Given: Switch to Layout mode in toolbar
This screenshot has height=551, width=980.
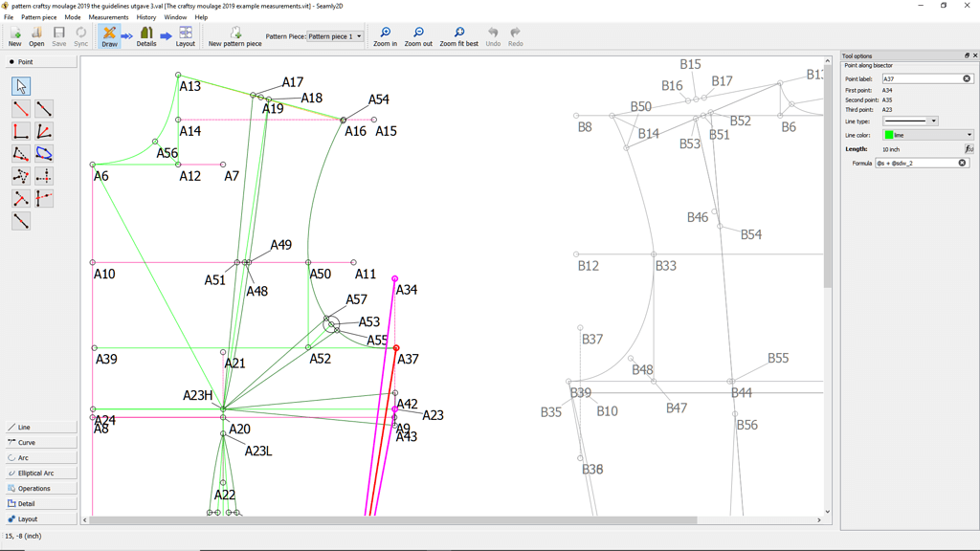Looking at the screenshot, I should [186, 33].
